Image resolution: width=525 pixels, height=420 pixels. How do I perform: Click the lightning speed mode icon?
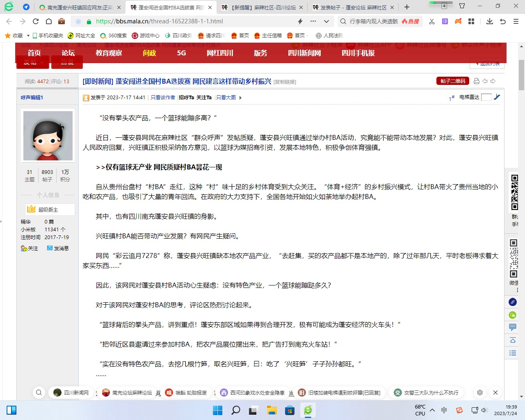300,21
